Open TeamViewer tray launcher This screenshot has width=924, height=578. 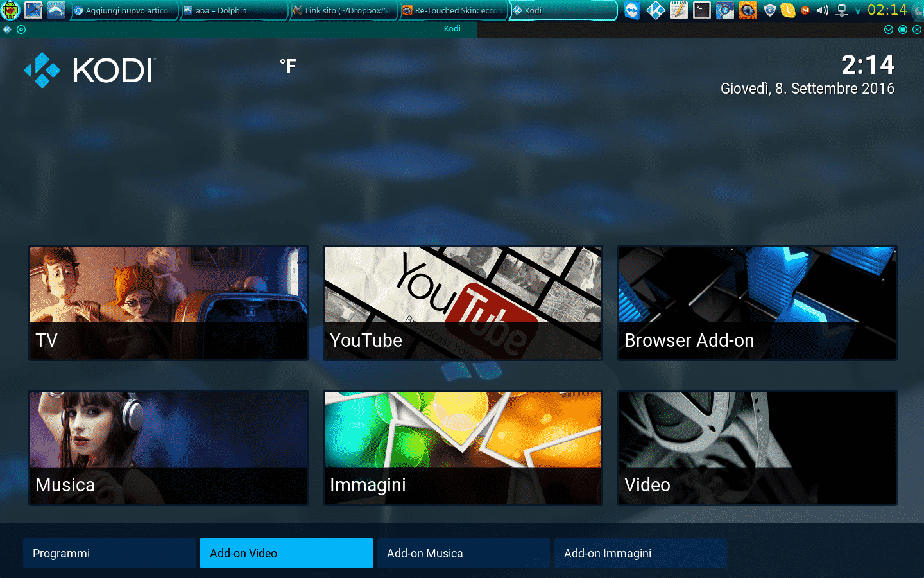click(x=632, y=10)
